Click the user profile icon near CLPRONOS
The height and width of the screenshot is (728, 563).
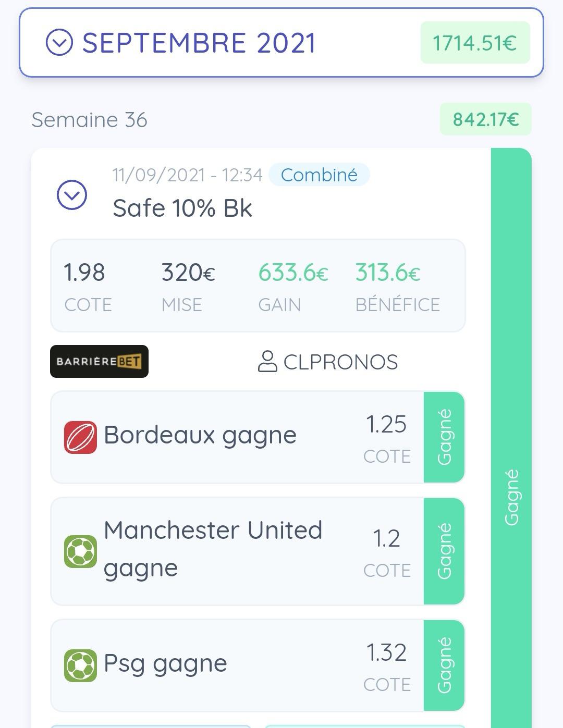click(x=267, y=362)
